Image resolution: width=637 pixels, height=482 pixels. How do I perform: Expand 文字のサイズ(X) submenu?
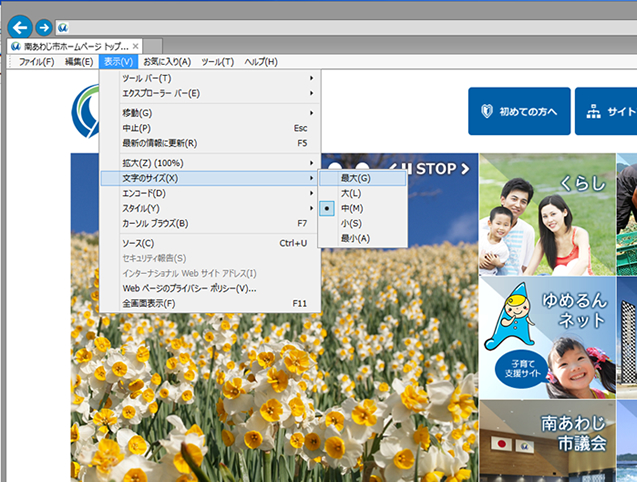click(210, 178)
